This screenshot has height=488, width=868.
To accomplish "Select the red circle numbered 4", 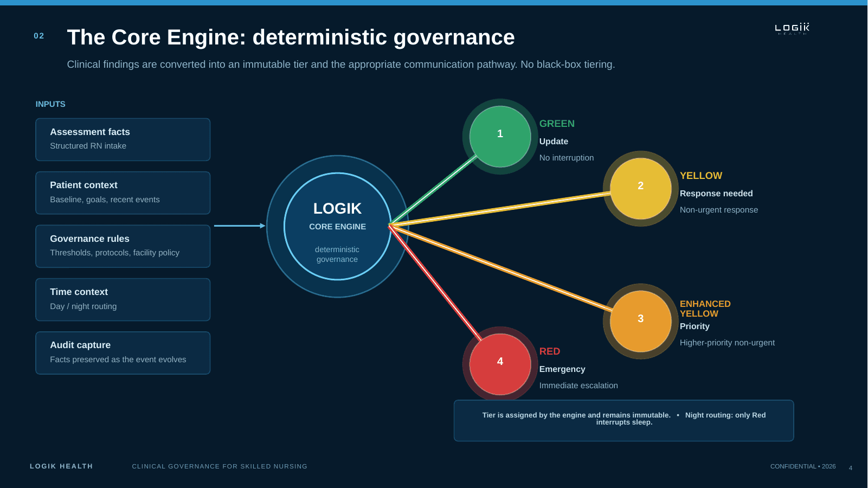I will (500, 364).
